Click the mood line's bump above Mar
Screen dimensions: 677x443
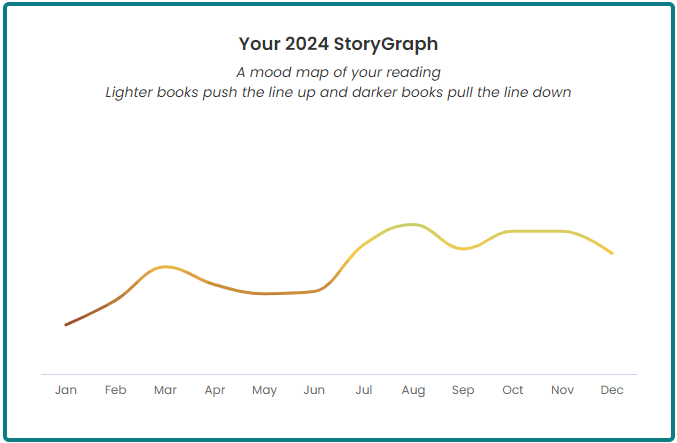166,267
